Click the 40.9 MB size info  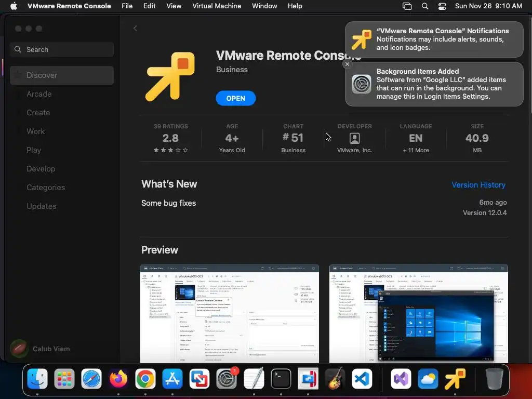coord(477,138)
